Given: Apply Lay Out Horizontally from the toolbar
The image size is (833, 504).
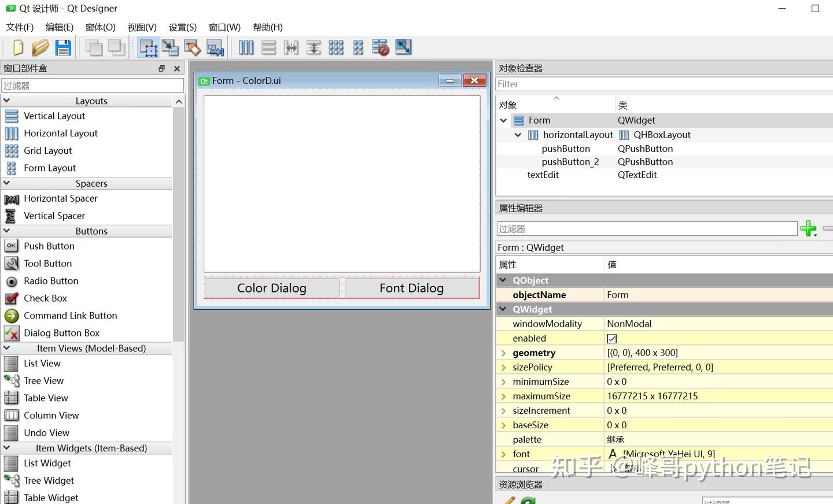Looking at the screenshot, I should [246, 48].
